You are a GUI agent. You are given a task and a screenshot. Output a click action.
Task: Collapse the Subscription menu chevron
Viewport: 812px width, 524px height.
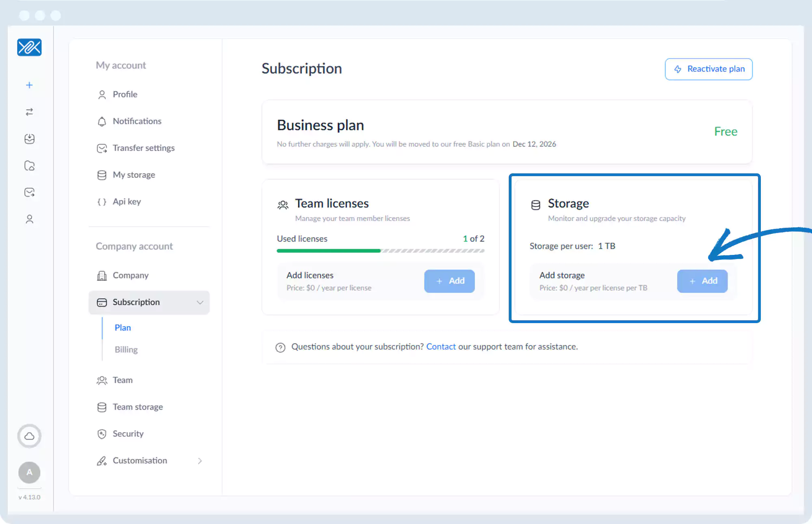(200, 302)
